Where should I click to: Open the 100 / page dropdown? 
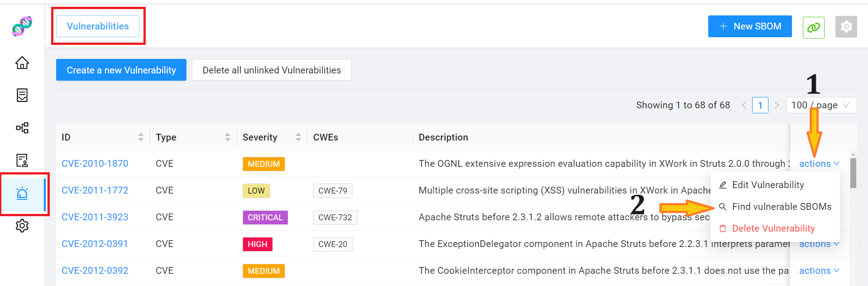tap(821, 105)
